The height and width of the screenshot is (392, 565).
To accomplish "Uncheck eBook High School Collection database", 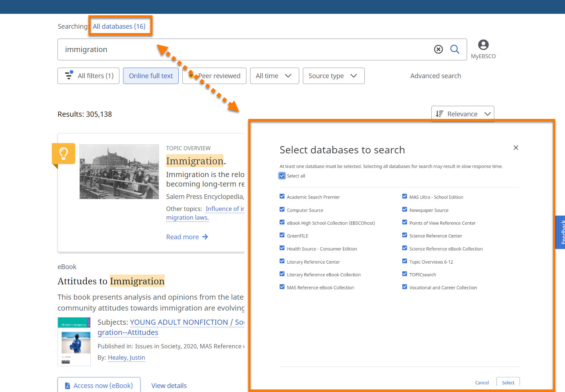I will coord(282,222).
